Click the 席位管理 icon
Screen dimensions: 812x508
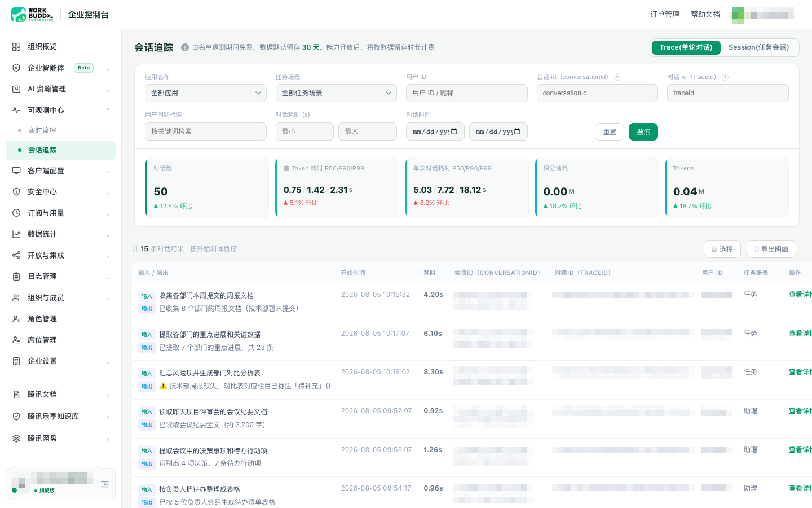click(16, 340)
